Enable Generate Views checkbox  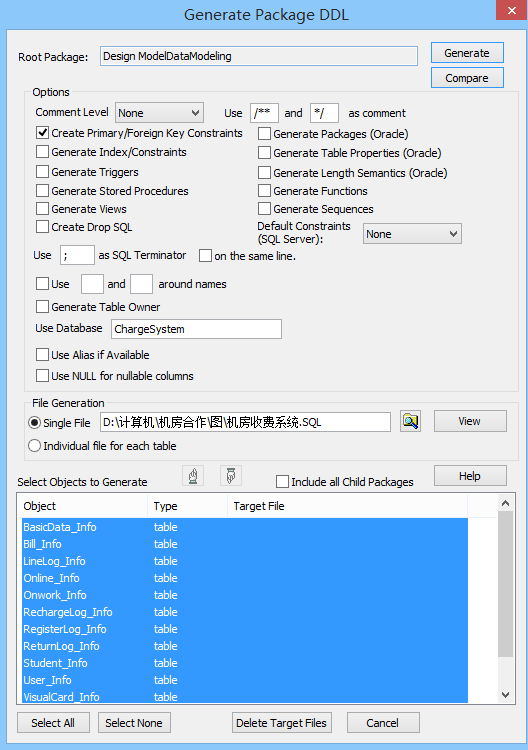coord(43,209)
